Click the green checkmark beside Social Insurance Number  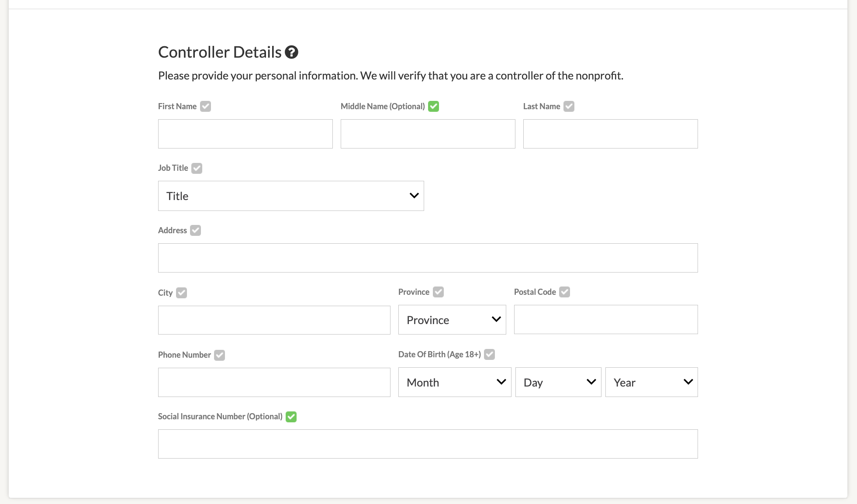(291, 417)
